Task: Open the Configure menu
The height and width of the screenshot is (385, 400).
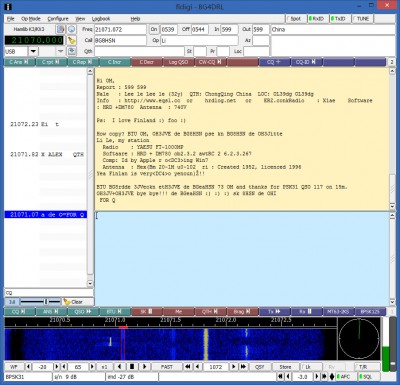Action: coord(58,19)
